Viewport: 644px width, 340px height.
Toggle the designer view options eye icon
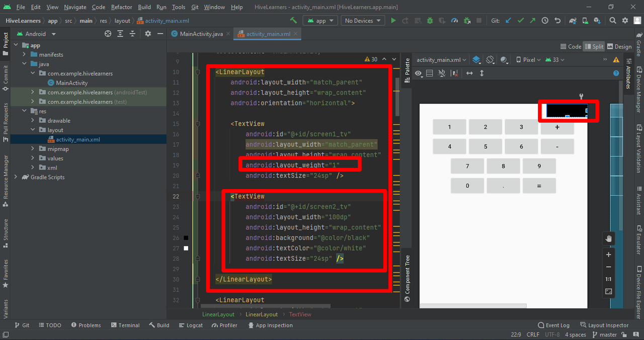(419, 73)
